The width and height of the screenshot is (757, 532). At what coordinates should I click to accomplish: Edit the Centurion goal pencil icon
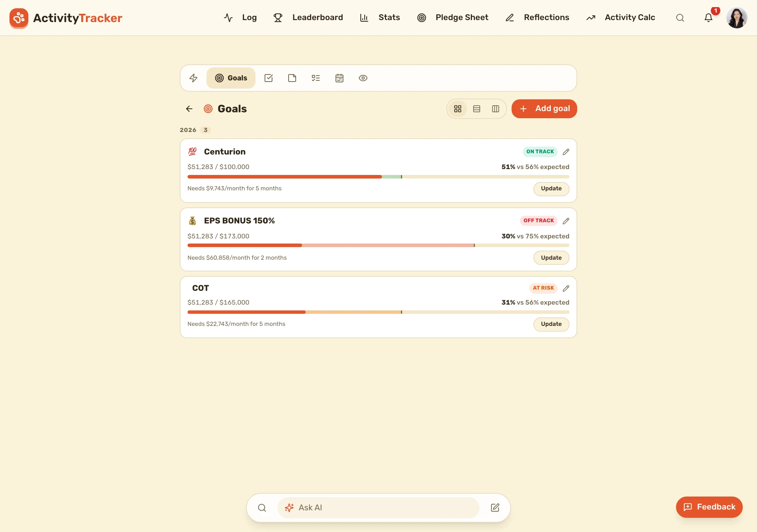[566, 152]
